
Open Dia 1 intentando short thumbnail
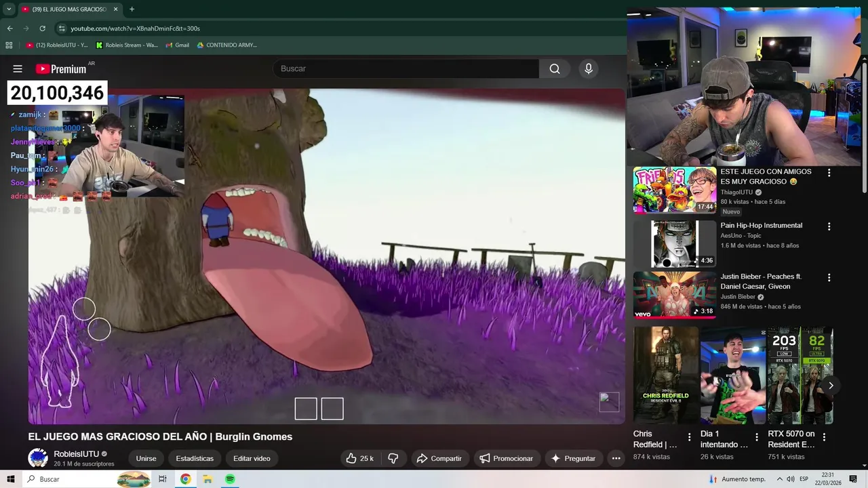733,375
